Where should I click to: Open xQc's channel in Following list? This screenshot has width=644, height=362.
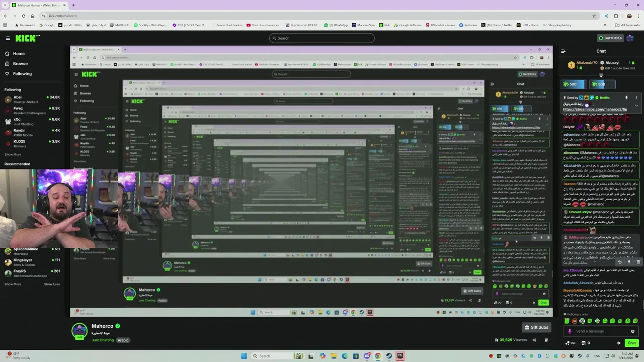[x=32, y=121]
